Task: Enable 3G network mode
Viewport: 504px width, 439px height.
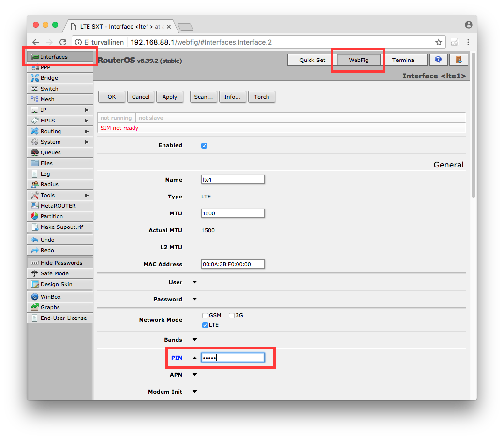Action: pos(232,316)
